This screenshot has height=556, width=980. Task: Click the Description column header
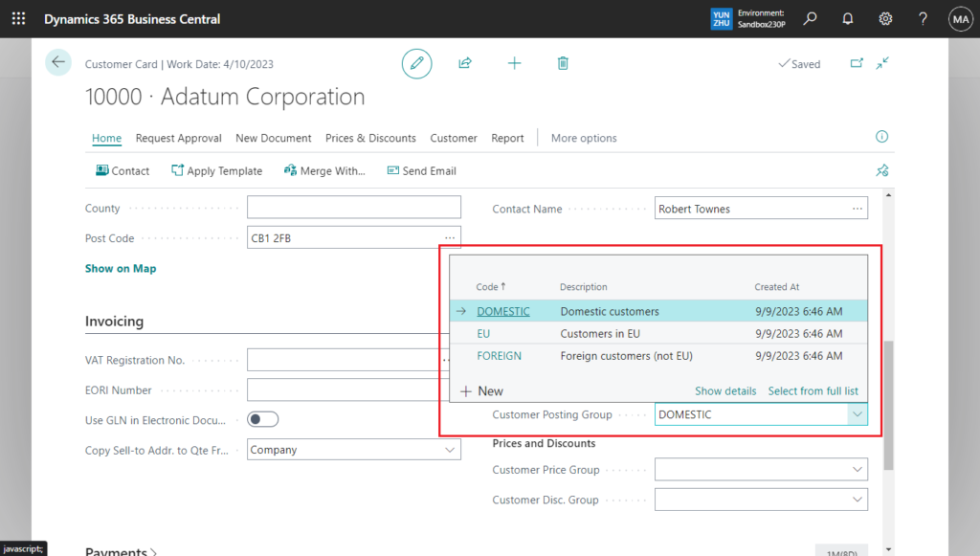click(583, 287)
